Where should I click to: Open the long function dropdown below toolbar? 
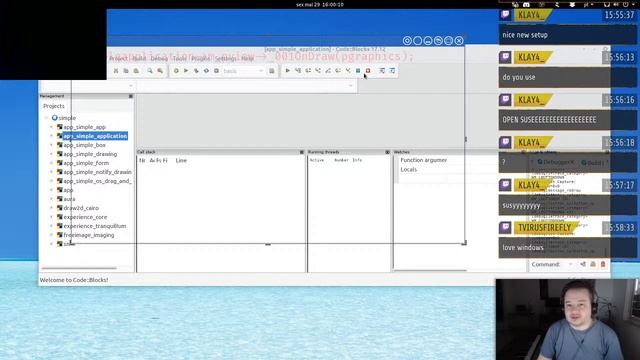click(351, 86)
